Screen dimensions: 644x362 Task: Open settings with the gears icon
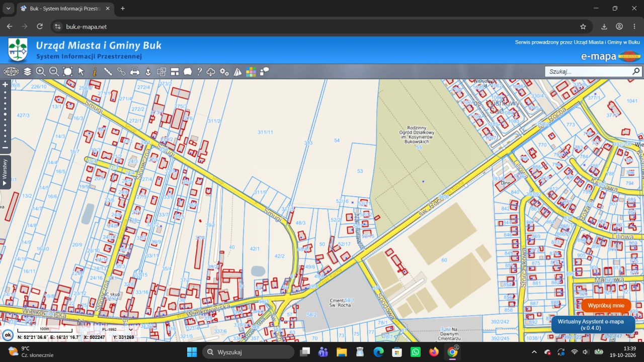tap(224, 71)
